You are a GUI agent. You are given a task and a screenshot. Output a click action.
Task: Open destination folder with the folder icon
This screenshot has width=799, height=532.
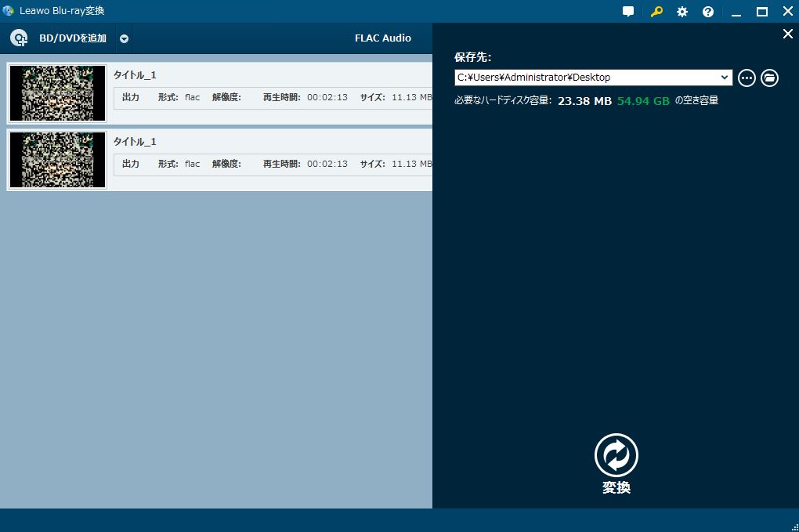pyautogui.click(x=769, y=78)
